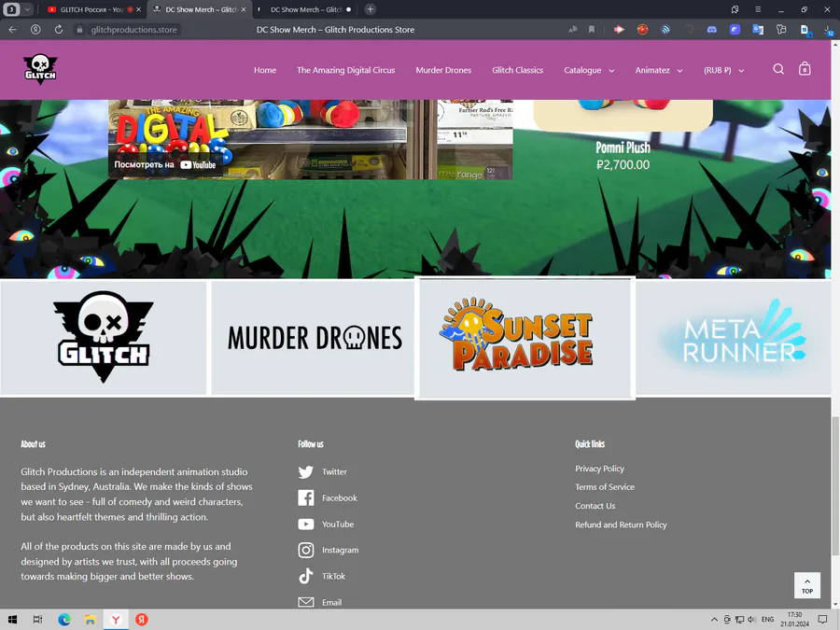The height and width of the screenshot is (630, 840).
Task: Open the Instagram camera icon
Action: point(306,550)
